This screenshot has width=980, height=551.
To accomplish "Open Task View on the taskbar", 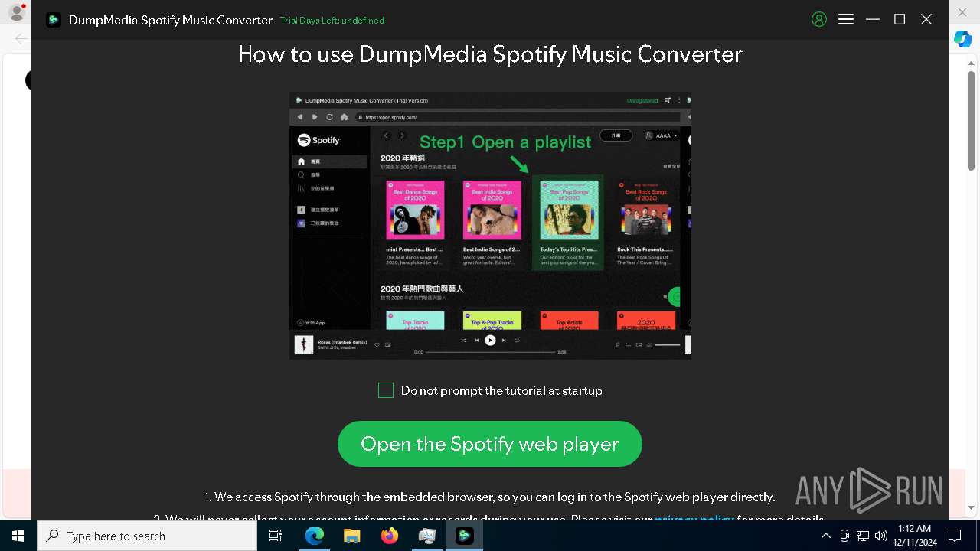I will [x=276, y=536].
